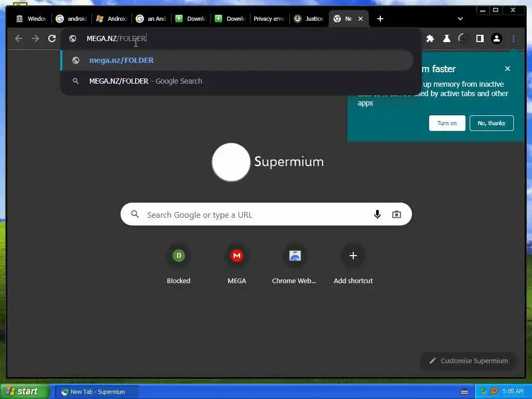
Task: Focus the Search Google or type a URL box
Action: click(266, 215)
